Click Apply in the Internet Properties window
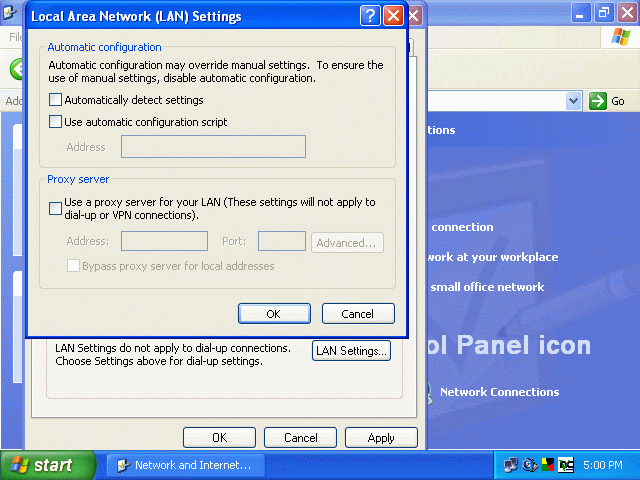The width and height of the screenshot is (640, 480). pos(381,438)
